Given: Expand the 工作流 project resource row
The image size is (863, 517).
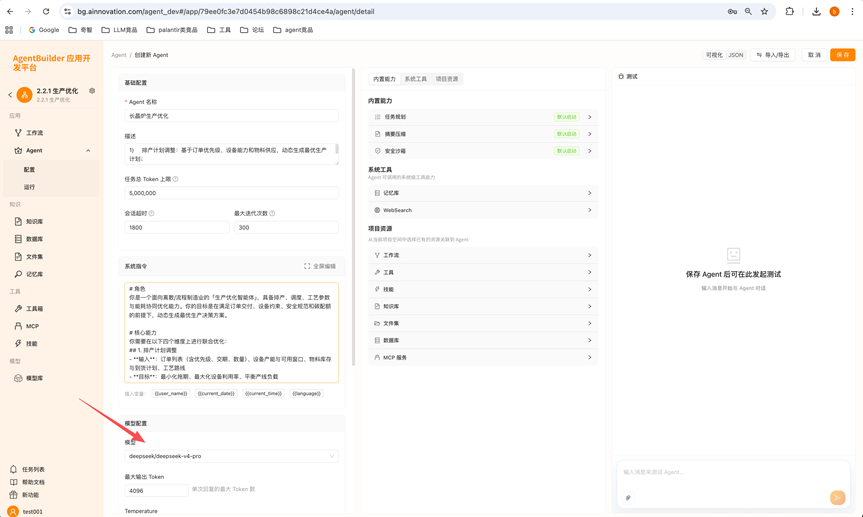Looking at the screenshot, I should pyautogui.click(x=483, y=255).
